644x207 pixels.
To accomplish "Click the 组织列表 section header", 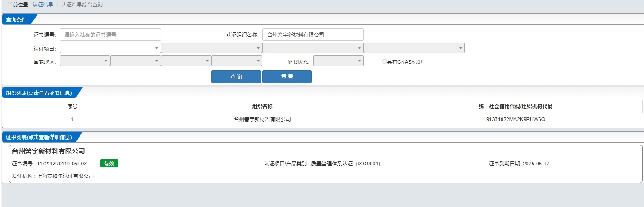I will pos(39,93).
